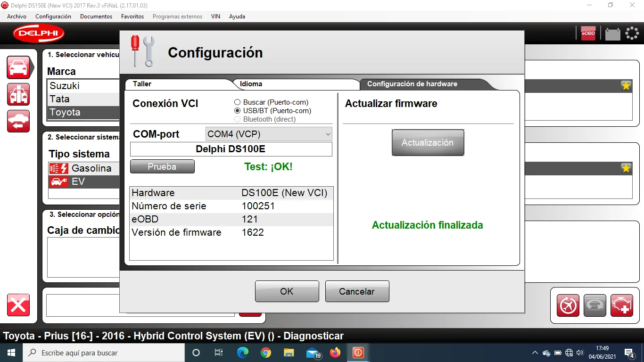This screenshot has height=362, width=644.
Task: Open the VIN menu
Action: pyautogui.click(x=215, y=16)
